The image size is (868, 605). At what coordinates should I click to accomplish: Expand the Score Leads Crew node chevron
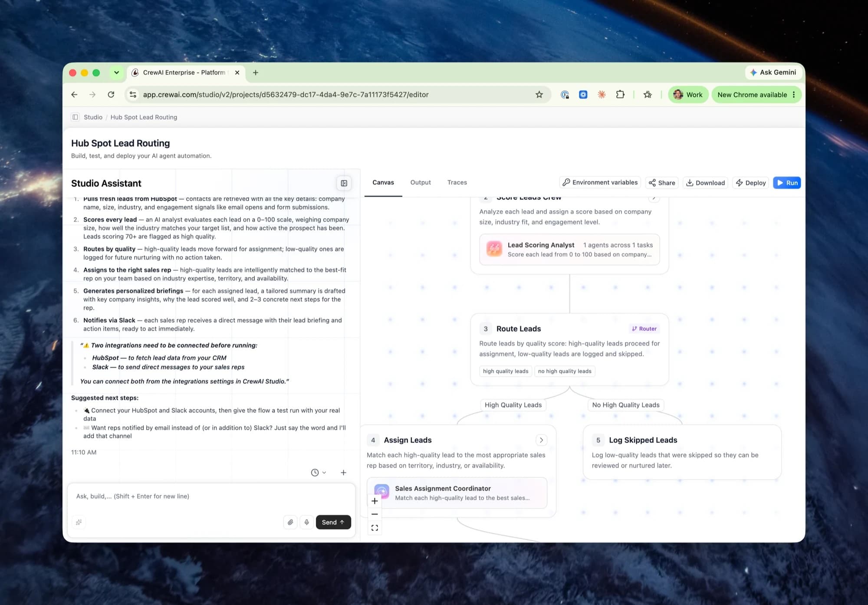654,198
